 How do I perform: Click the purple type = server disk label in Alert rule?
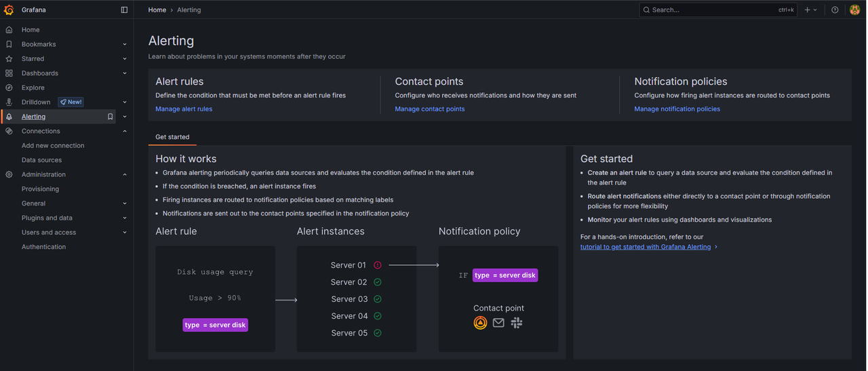(215, 325)
